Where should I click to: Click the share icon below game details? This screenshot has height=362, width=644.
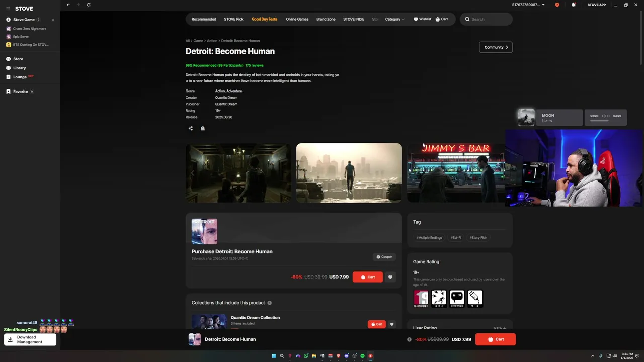191,128
